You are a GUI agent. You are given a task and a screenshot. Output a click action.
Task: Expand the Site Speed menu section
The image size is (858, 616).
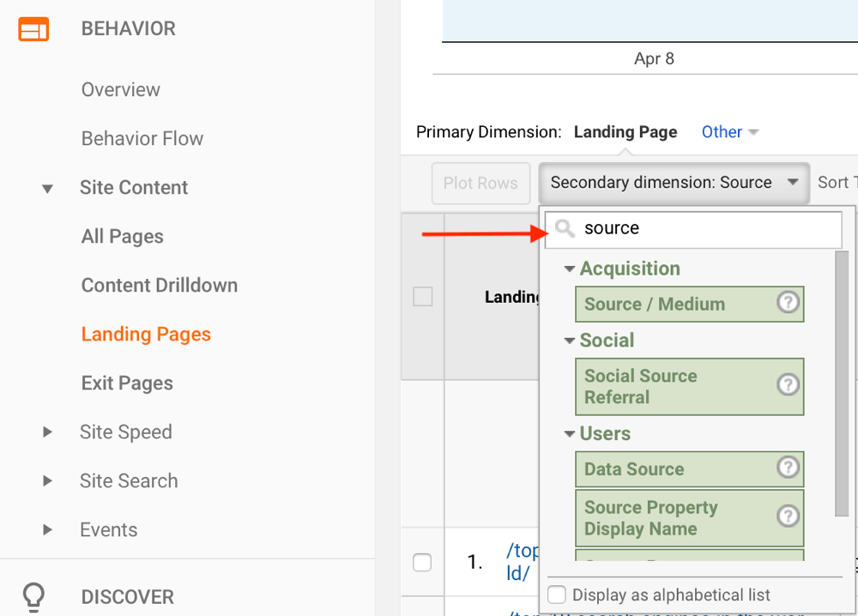(x=48, y=432)
